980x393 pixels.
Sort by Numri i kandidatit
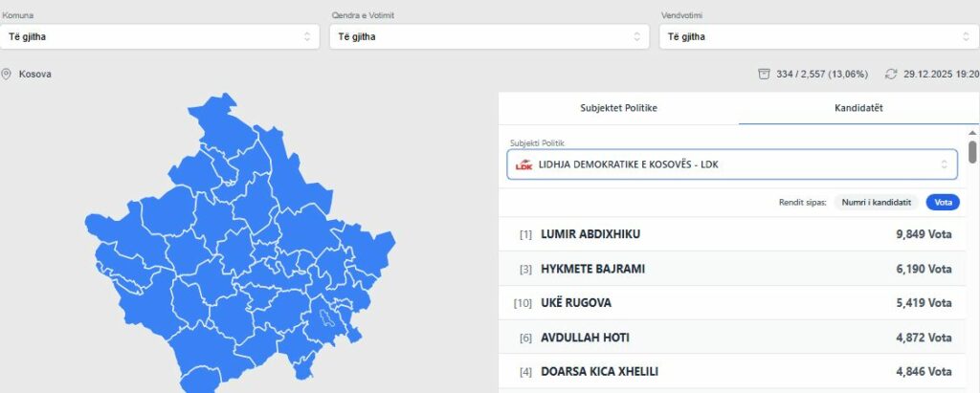pos(876,202)
